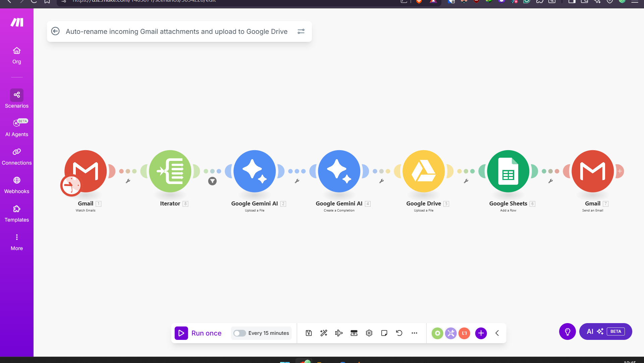Open Templates in the sidebar

[17, 214]
